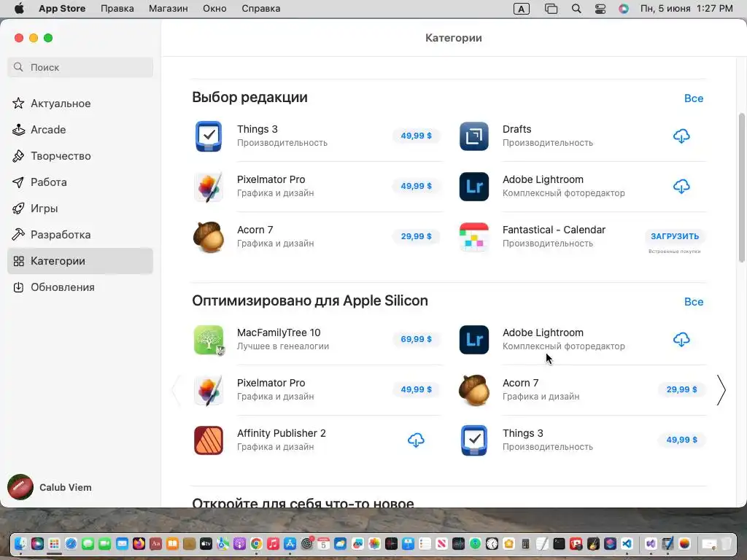Click Acorn 7 icon under Выбор редакции

(208, 237)
